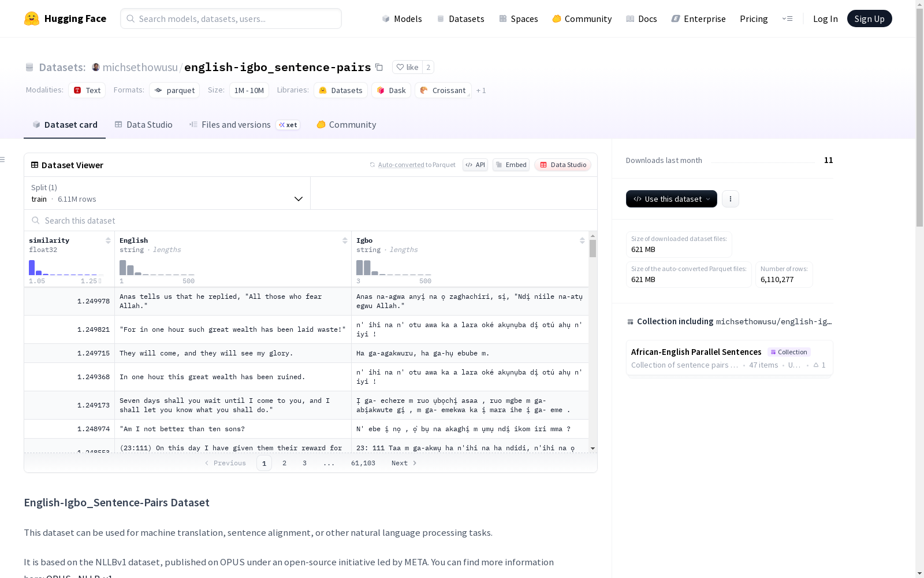Click the similarity histogram first bar
Screen dimensions: 924x578
32,268
